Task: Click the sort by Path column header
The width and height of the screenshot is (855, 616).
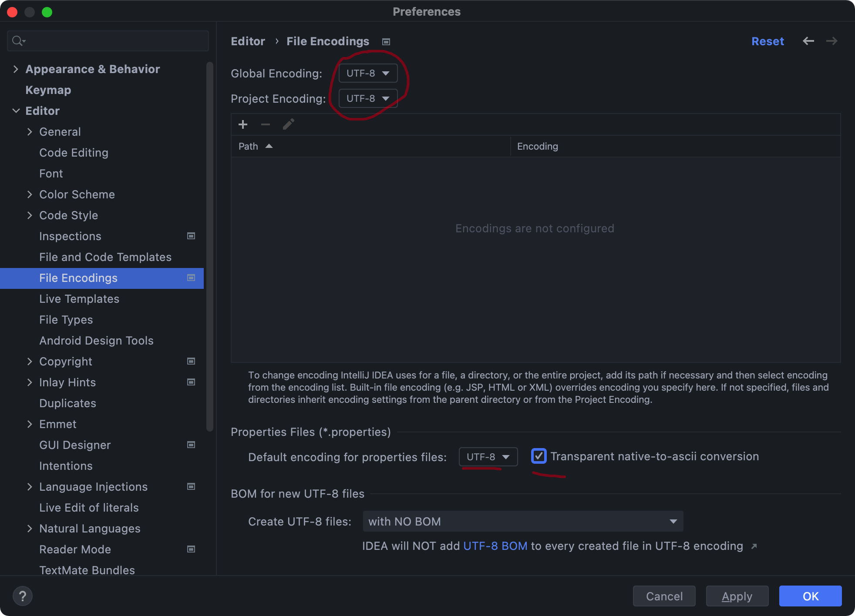Action: [254, 147]
